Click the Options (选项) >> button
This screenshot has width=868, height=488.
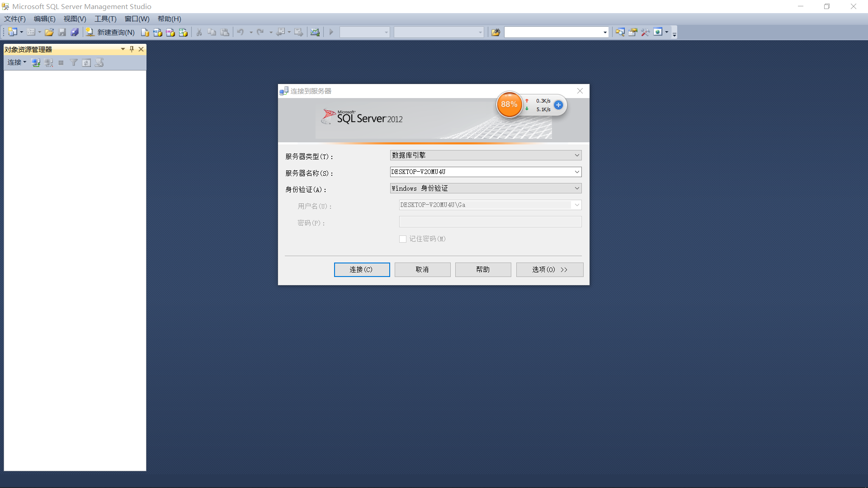point(549,270)
